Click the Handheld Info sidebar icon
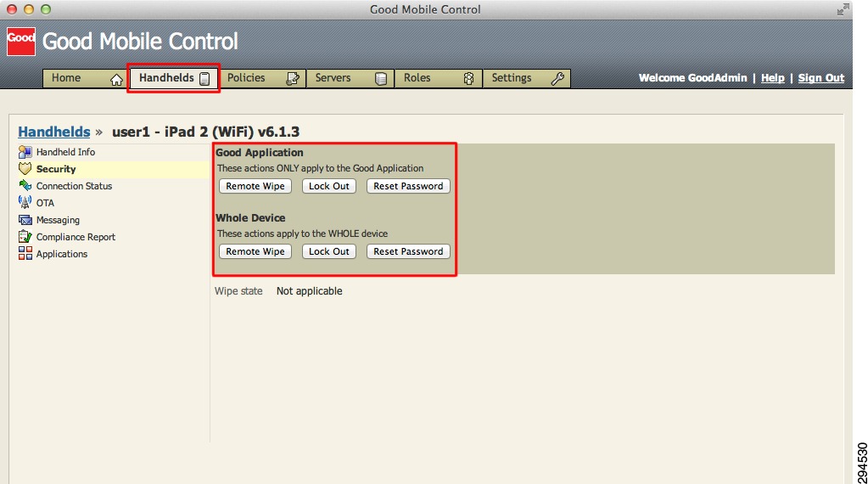The height and width of the screenshot is (484, 868). click(25, 152)
